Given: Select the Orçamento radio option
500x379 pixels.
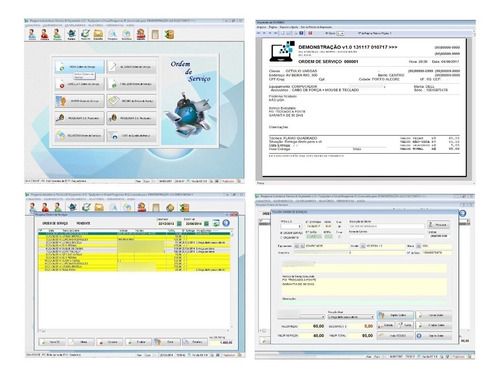Looking at the screenshot, I should click(x=281, y=238).
